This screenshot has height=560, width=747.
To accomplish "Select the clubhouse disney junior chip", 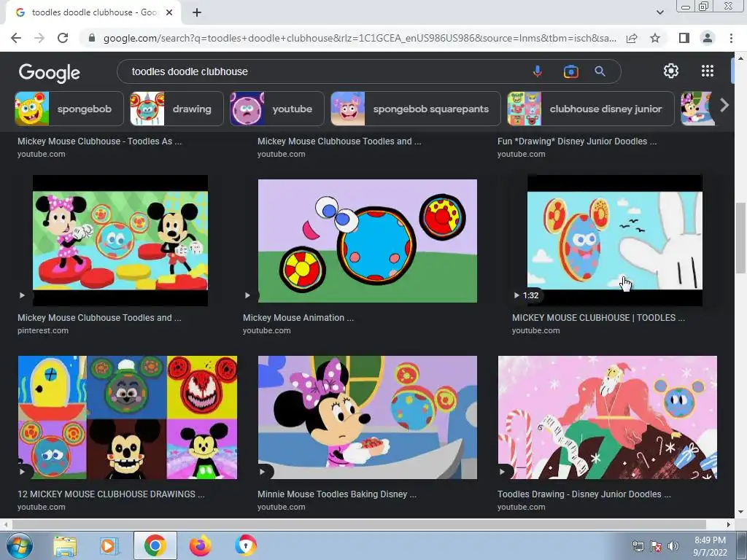I will pyautogui.click(x=591, y=109).
